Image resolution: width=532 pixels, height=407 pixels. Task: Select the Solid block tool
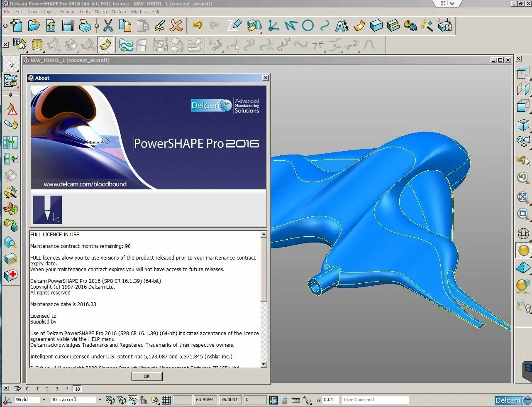(376, 26)
